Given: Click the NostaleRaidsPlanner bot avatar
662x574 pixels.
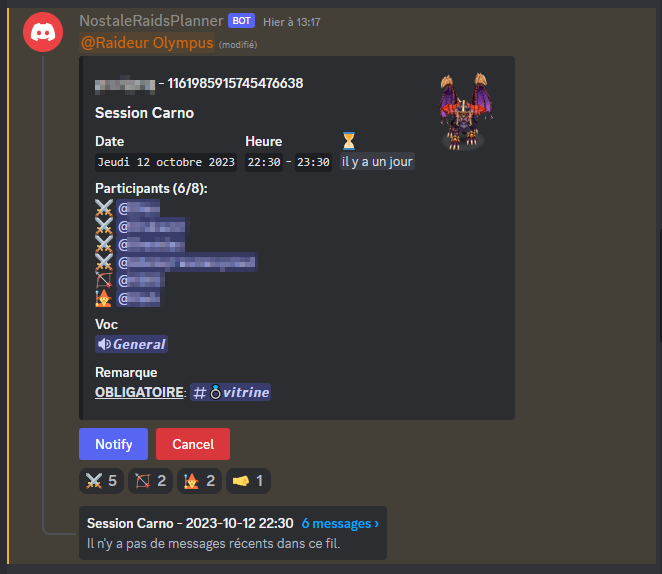Looking at the screenshot, I should click(x=43, y=32).
